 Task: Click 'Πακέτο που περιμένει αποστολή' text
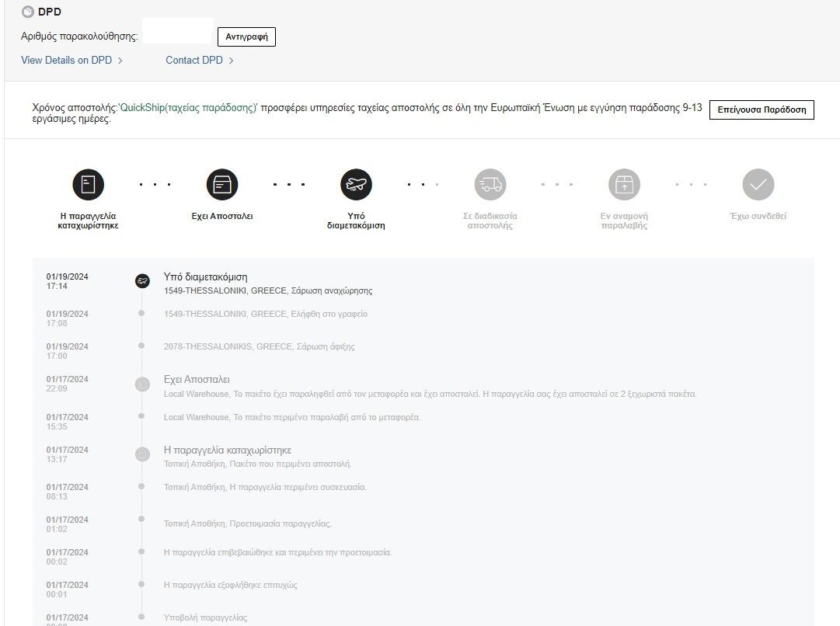(291, 464)
